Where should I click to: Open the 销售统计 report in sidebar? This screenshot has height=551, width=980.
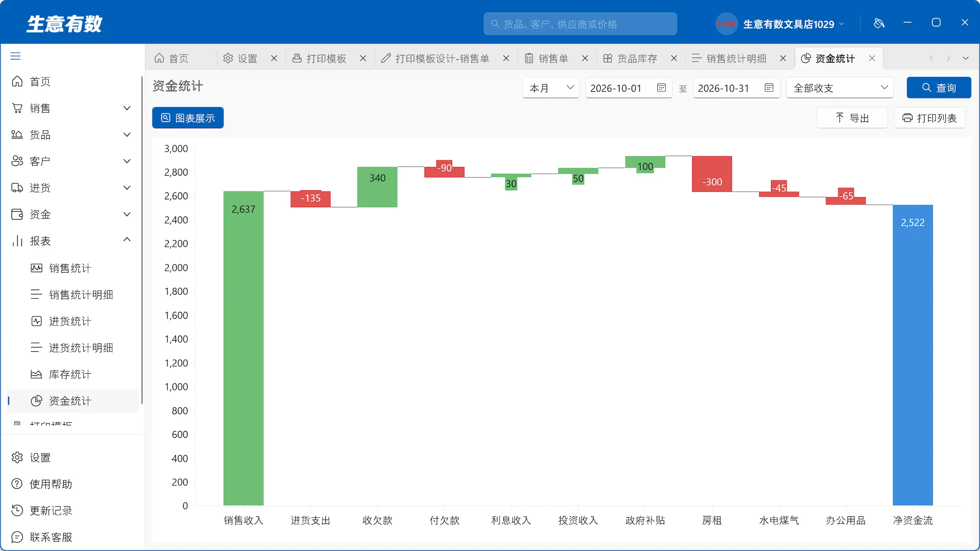tap(73, 268)
